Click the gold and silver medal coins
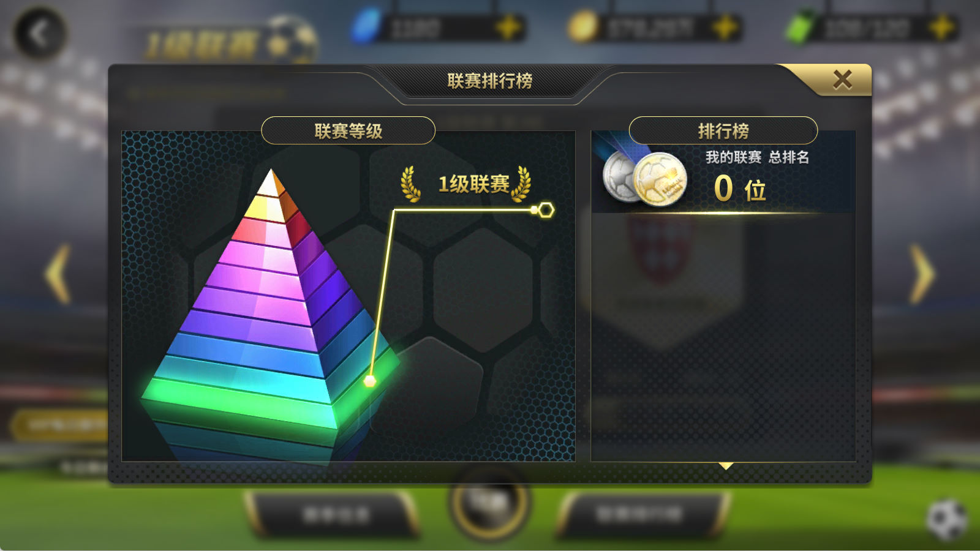Image resolution: width=980 pixels, height=551 pixels. [645, 178]
